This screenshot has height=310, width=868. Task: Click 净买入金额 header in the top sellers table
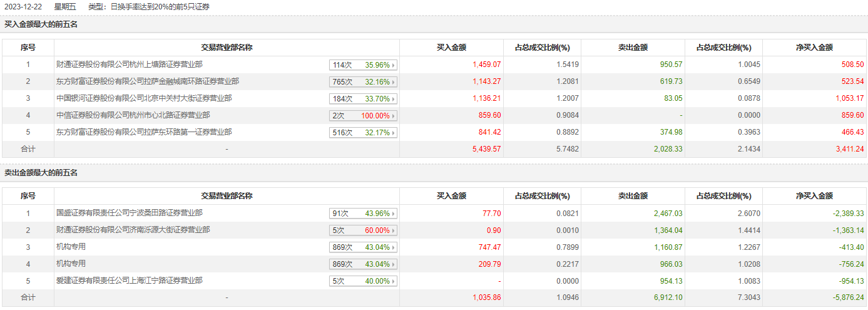[x=814, y=196]
